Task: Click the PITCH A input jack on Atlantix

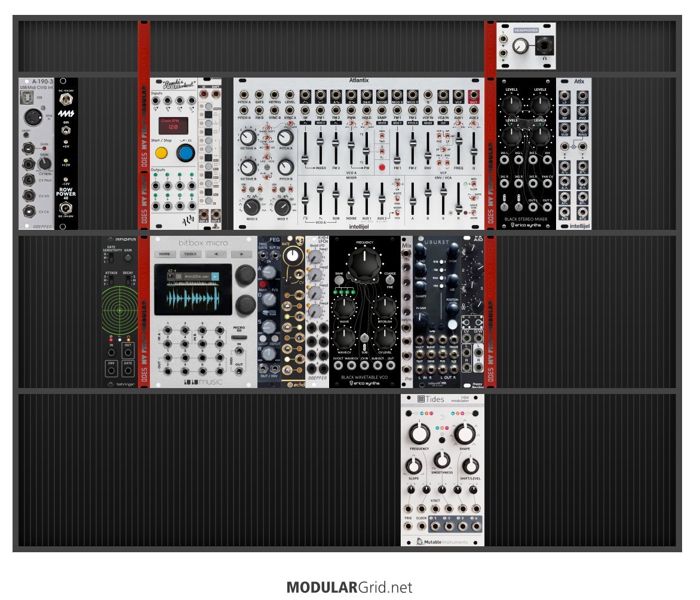Action: pos(244,94)
